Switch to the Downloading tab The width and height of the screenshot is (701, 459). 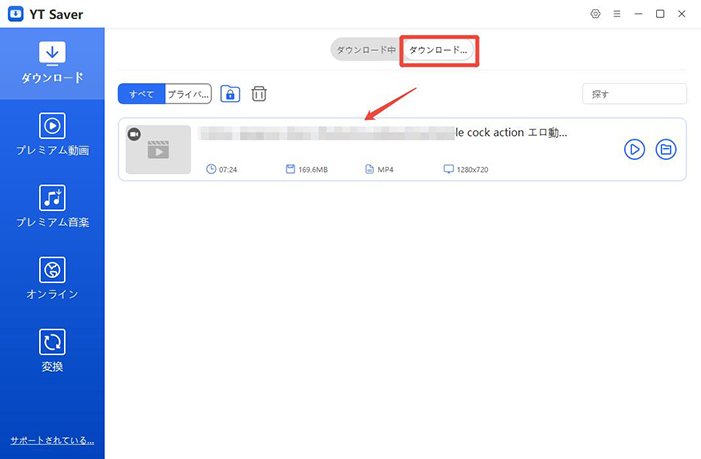[366, 50]
